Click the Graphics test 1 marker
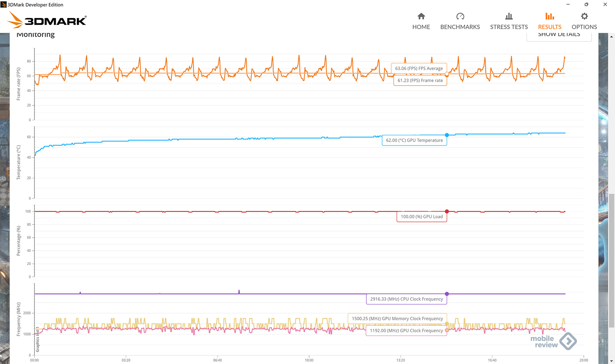The width and height of the screenshot is (615, 364). [37, 339]
